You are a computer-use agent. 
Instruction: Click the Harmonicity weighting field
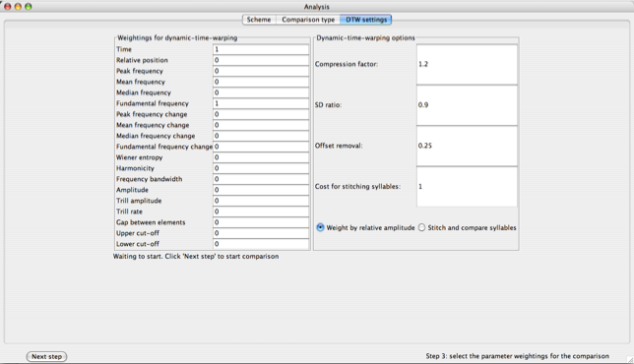(261, 168)
